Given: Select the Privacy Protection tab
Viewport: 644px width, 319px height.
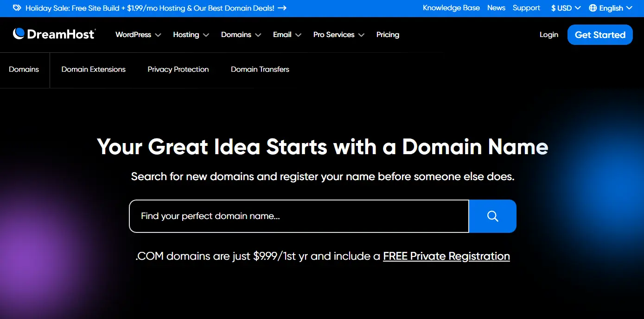Looking at the screenshot, I should (178, 69).
